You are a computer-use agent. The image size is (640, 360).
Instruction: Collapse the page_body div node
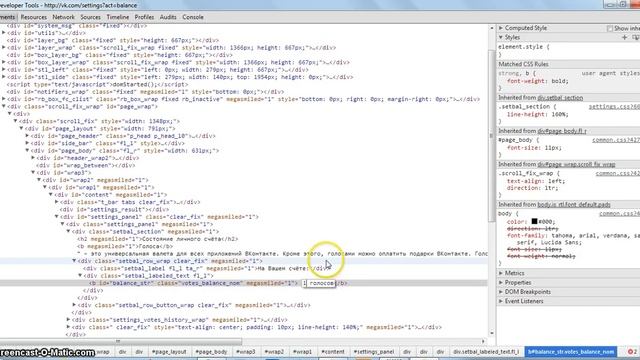(x=27, y=151)
